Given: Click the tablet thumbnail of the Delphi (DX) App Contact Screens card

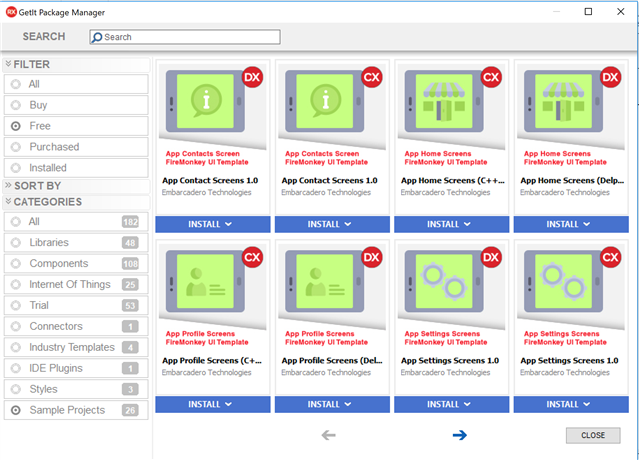Looking at the screenshot, I should tap(205, 101).
